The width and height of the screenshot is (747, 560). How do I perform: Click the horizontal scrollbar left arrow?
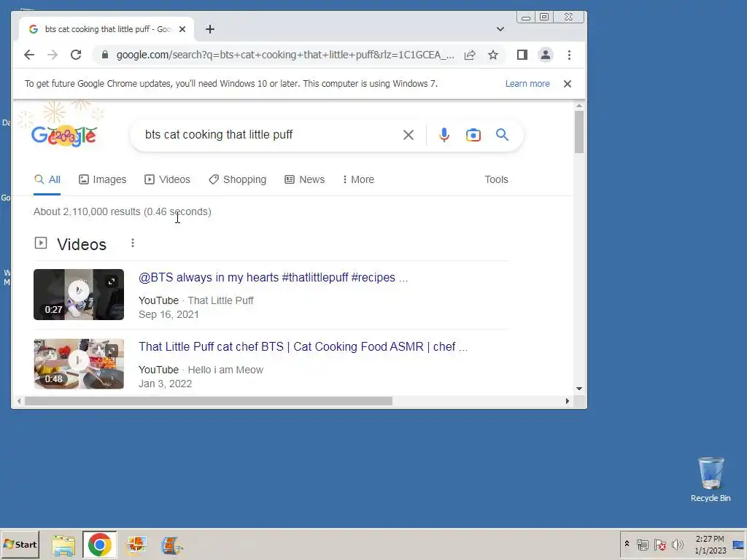click(x=19, y=401)
